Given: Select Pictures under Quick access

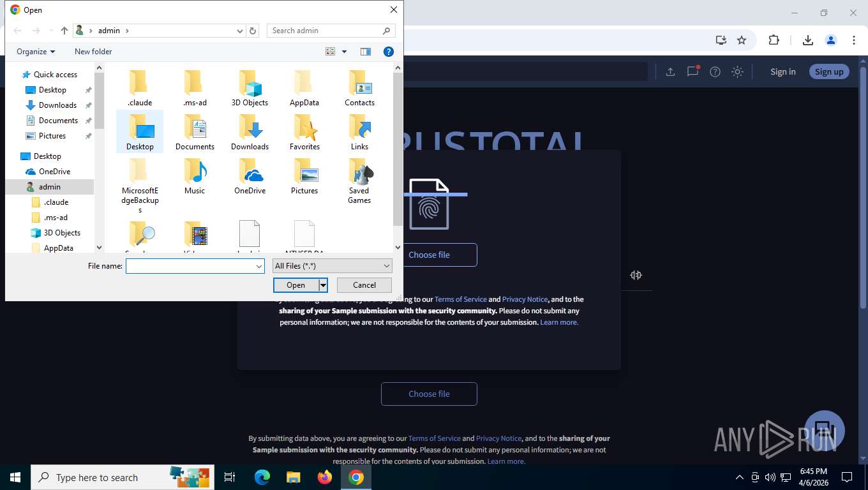Looking at the screenshot, I should [52, 136].
